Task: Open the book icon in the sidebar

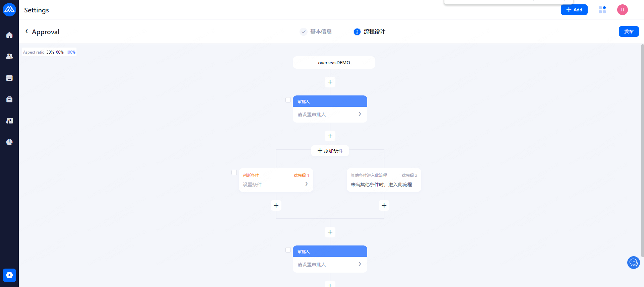Action: 9,121
